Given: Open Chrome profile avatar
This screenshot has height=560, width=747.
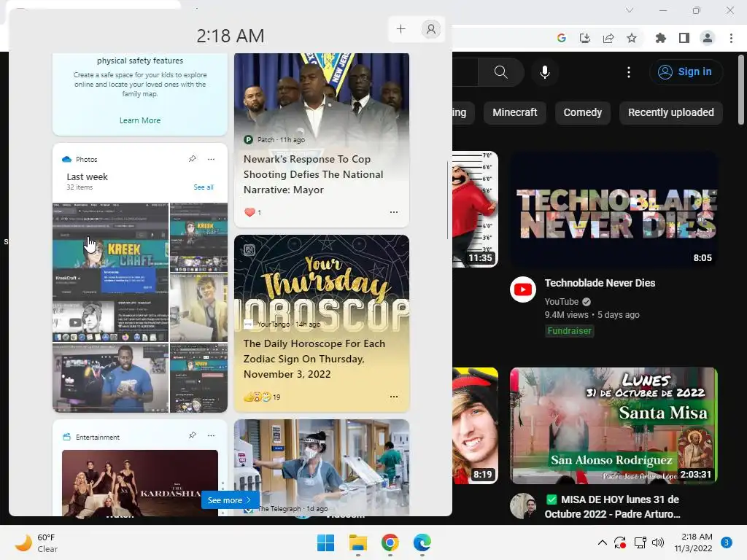Looking at the screenshot, I should coord(708,38).
